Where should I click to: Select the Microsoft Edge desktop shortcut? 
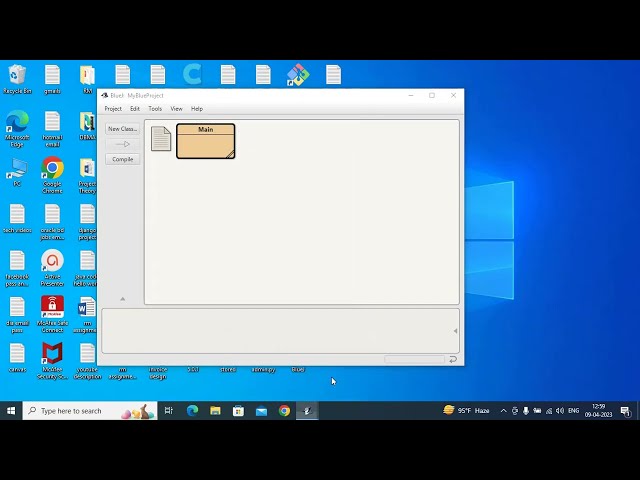(17, 129)
